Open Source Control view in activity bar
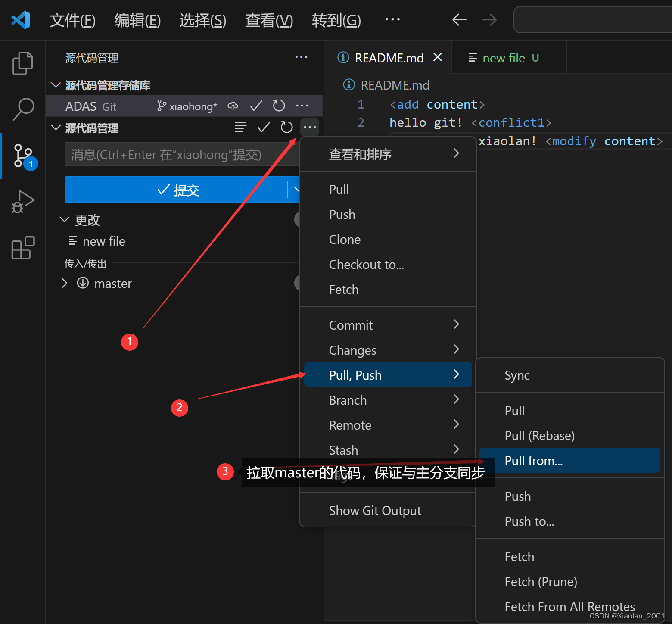Image resolution: width=672 pixels, height=624 pixels. [23, 156]
